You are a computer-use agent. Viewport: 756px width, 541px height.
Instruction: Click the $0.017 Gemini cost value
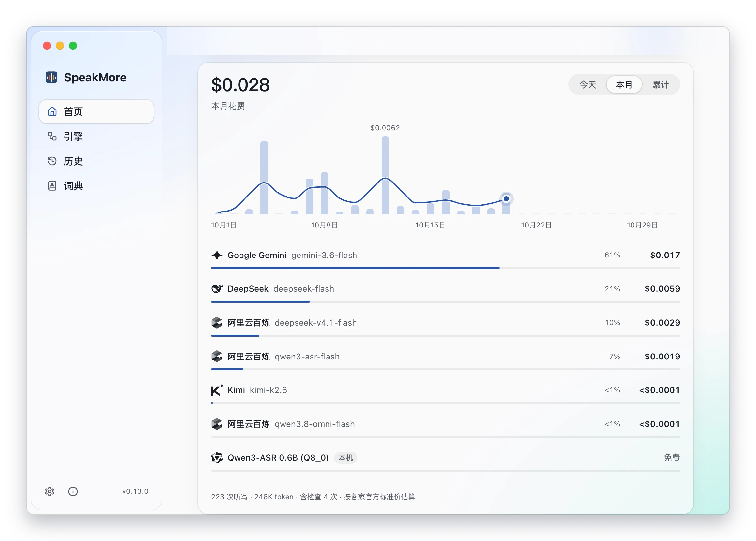665,255
